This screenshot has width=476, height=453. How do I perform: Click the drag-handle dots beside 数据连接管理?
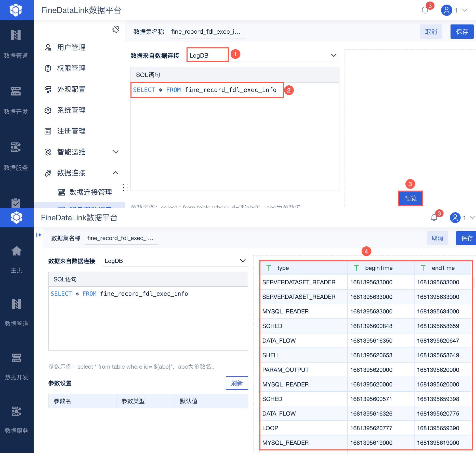[125, 188]
